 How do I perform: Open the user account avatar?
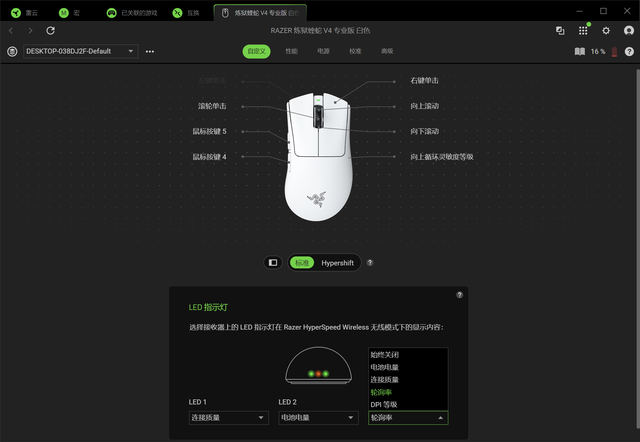coord(629,31)
